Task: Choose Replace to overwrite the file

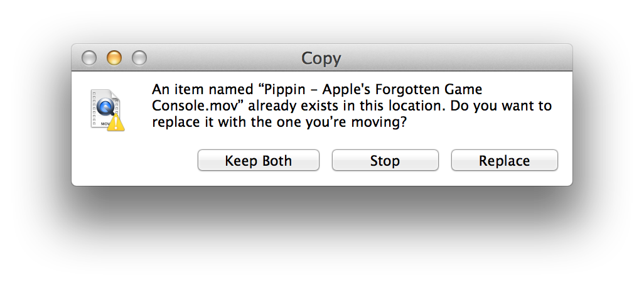Action: (504, 161)
